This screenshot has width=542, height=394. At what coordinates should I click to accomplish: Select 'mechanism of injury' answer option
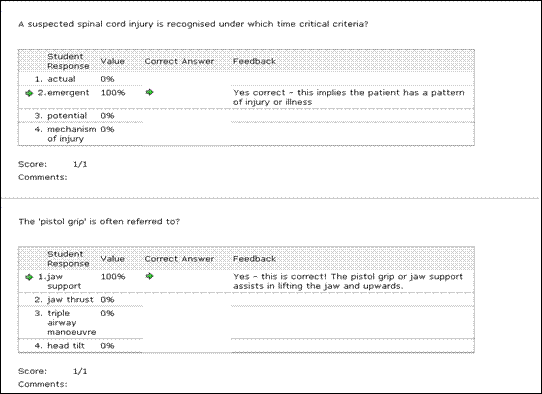click(72, 134)
